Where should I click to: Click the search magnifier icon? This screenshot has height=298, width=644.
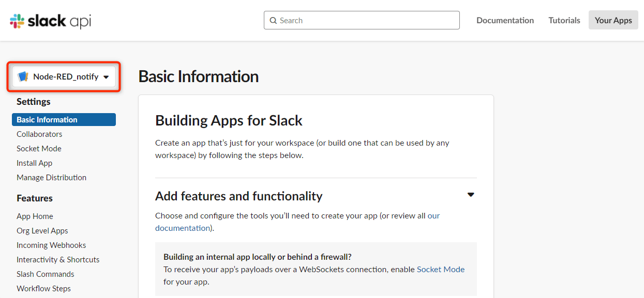(x=273, y=21)
